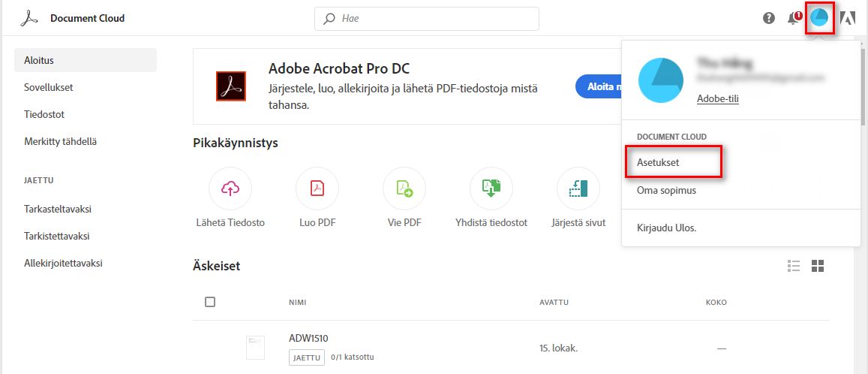Open the ADW1510 file thumbnail
The image size is (868, 374).
(255, 347)
